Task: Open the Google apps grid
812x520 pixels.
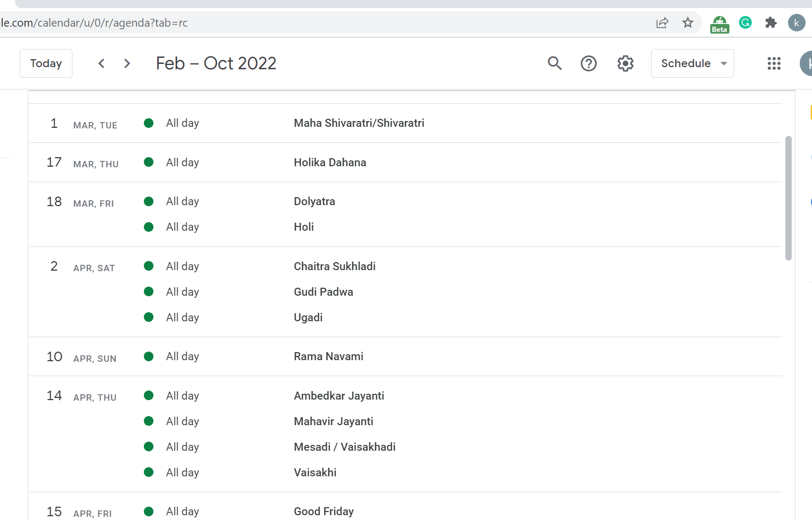Action: pos(774,63)
